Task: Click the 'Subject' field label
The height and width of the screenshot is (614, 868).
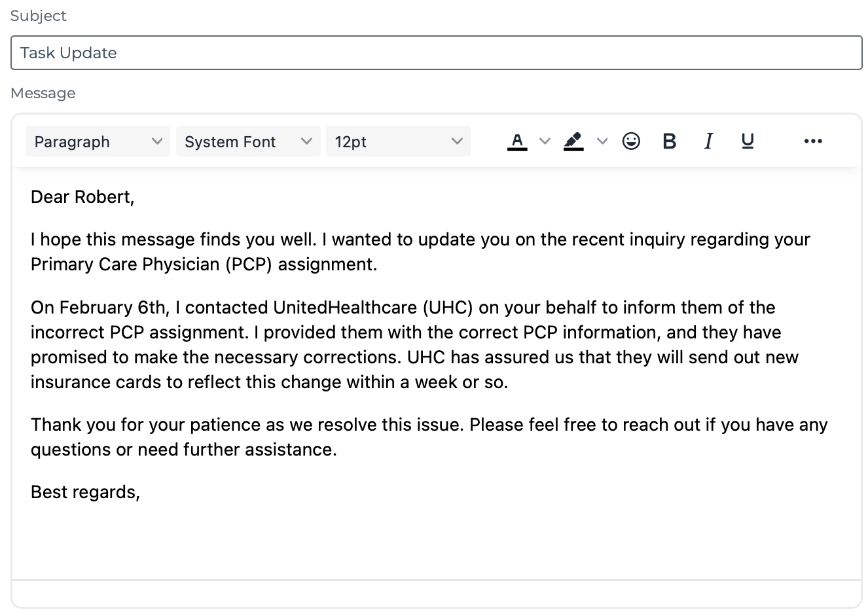Action: [39, 16]
